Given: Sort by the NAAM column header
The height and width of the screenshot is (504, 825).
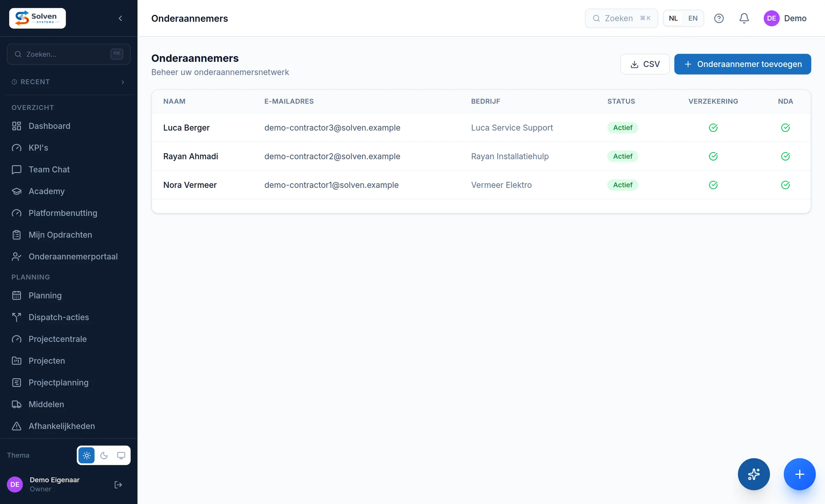Looking at the screenshot, I should [x=174, y=101].
